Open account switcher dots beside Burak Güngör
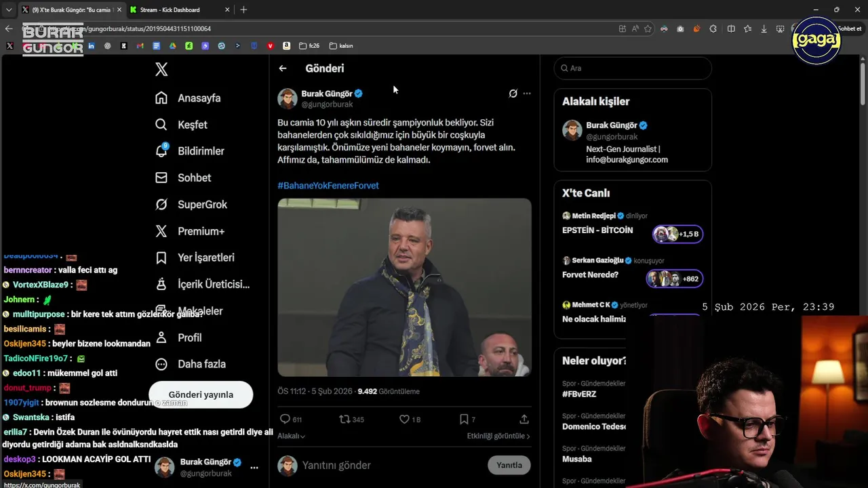 (254, 468)
